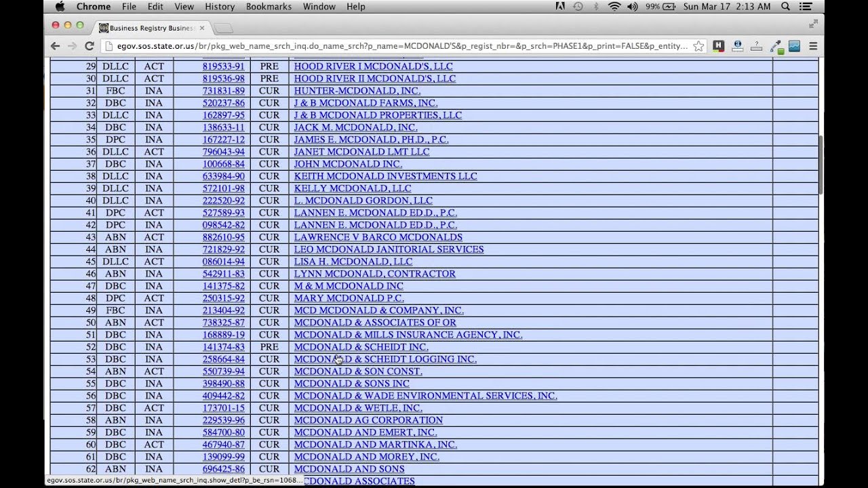Open the blue chart extension icon
This screenshot has width=868, height=488.
794,46
